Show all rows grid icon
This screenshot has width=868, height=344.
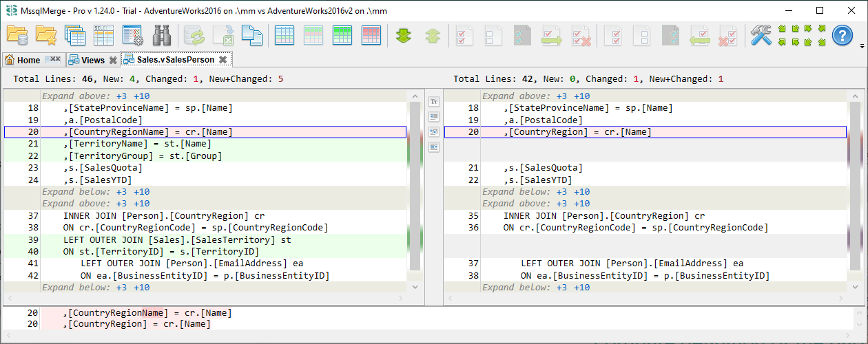pyautogui.click(x=285, y=35)
